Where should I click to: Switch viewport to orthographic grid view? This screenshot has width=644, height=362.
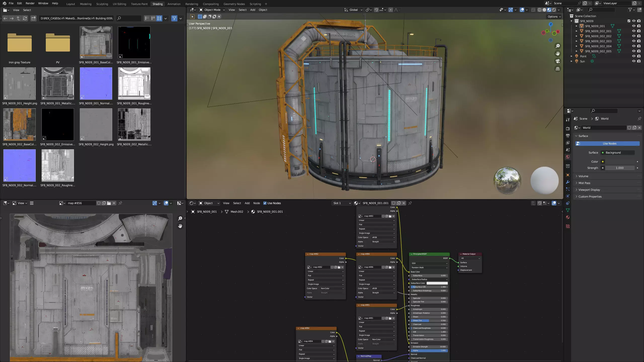(558, 69)
